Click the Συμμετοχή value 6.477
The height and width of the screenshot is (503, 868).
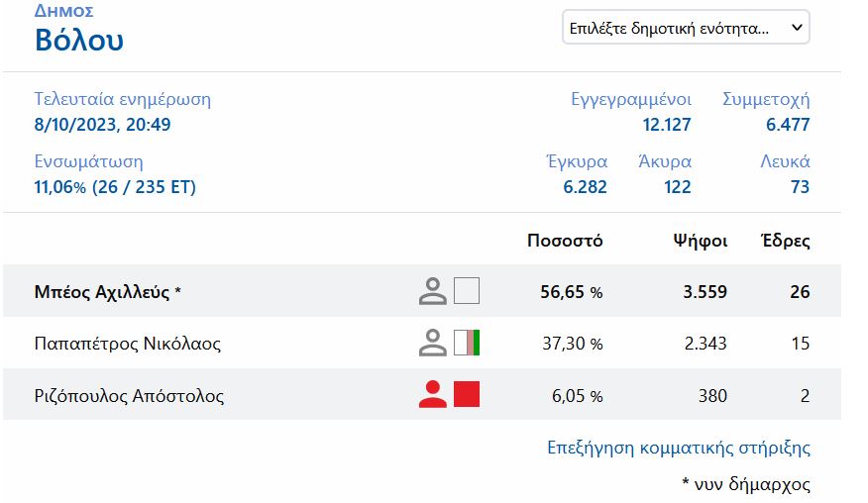[x=788, y=125]
